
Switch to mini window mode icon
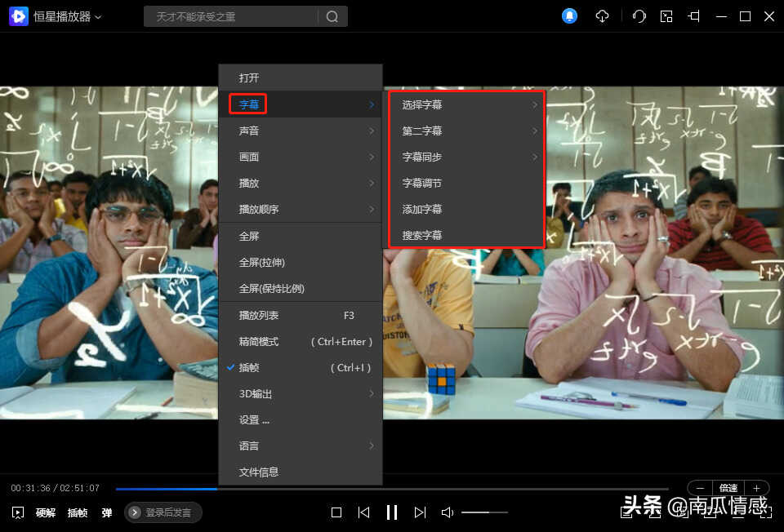click(x=666, y=16)
